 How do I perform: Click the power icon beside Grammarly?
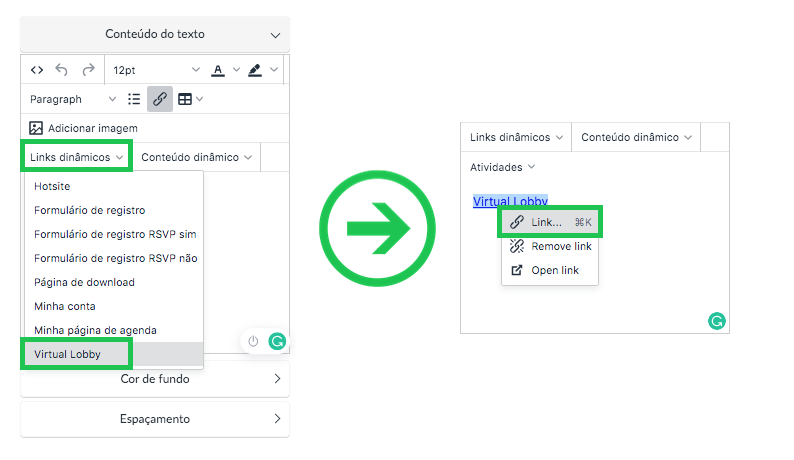pyautogui.click(x=253, y=341)
